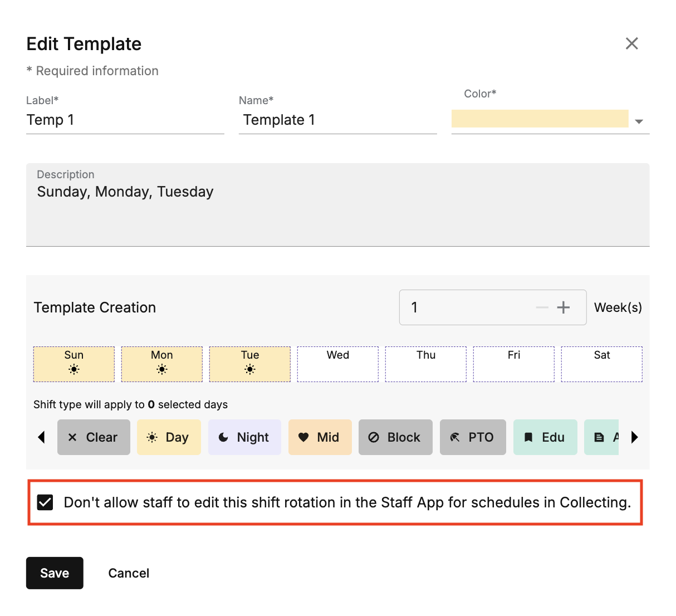This screenshot has width=676, height=616.
Task: Save the template
Action: pos(55,573)
